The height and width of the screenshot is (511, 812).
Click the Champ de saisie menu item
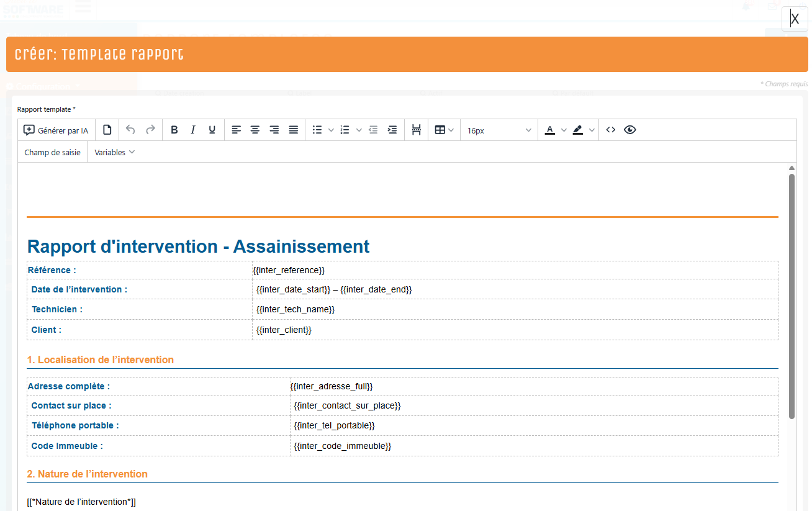[53, 152]
